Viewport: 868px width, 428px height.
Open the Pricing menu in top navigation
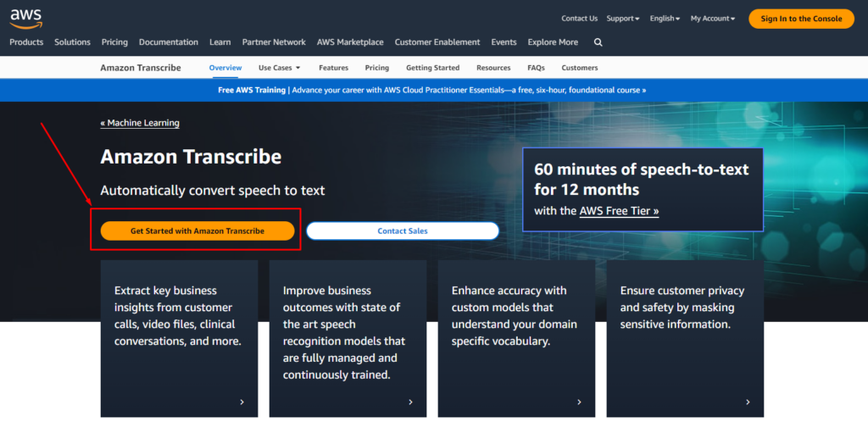(x=114, y=42)
